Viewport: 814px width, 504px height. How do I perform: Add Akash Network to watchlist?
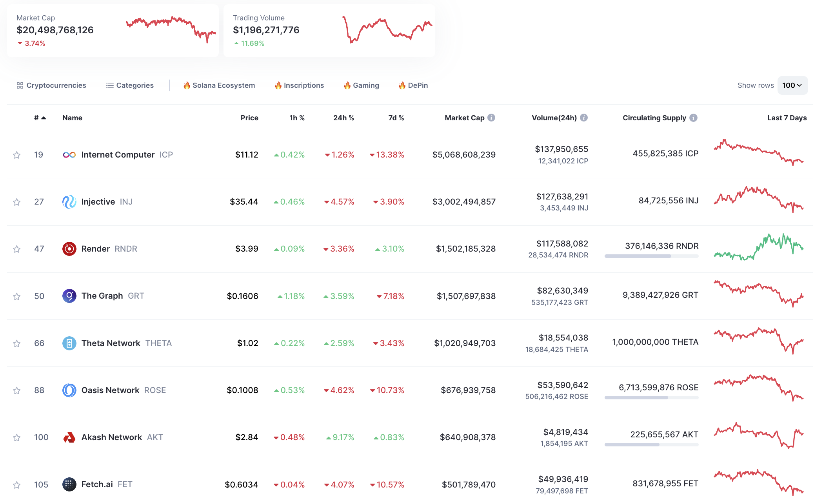click(17, 438)
